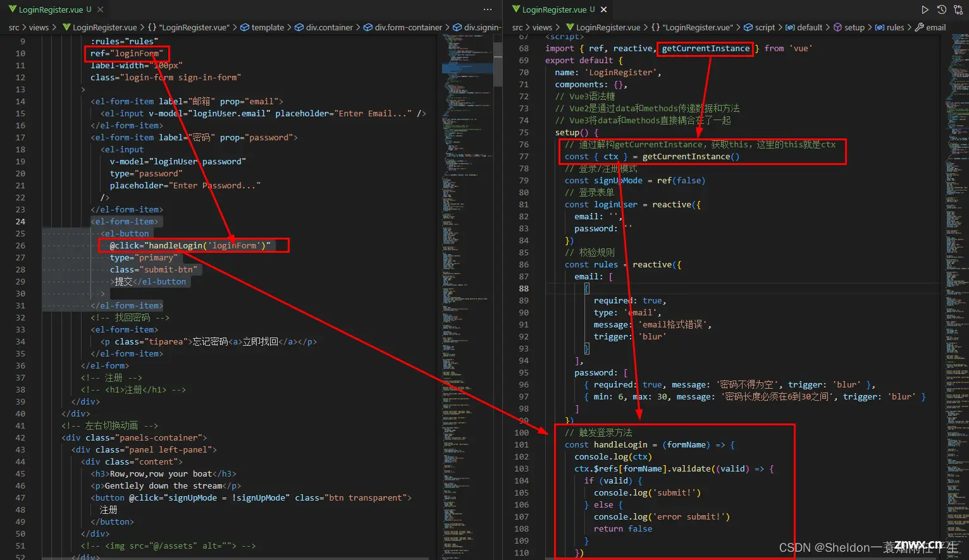The width and height of the screenshot is (969, 560).
Task: Click 'const loginUser = reactive({' line
Action: pos(633,205)
